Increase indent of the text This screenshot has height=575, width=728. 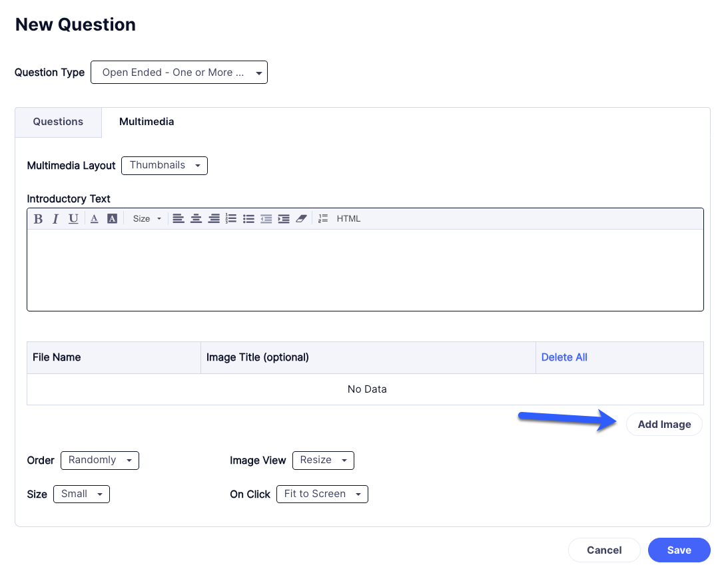[284, 219]
